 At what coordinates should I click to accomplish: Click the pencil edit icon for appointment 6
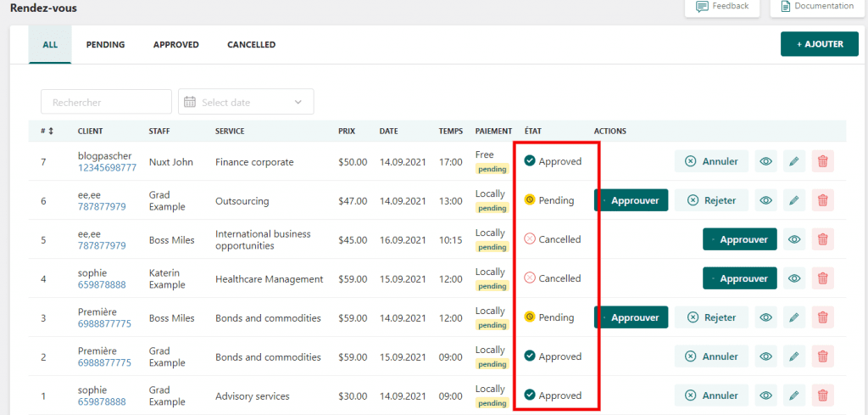pyautogui.click(x=793, y=200)
